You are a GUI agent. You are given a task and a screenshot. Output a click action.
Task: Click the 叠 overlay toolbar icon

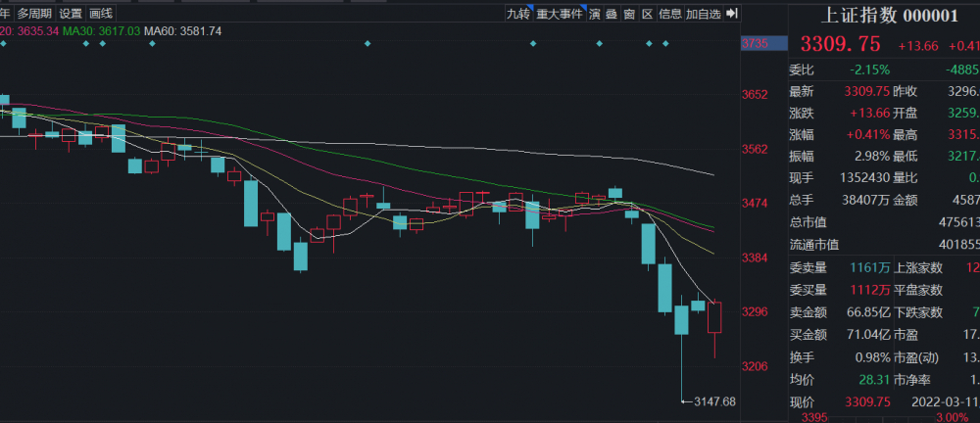pos(612,14)
